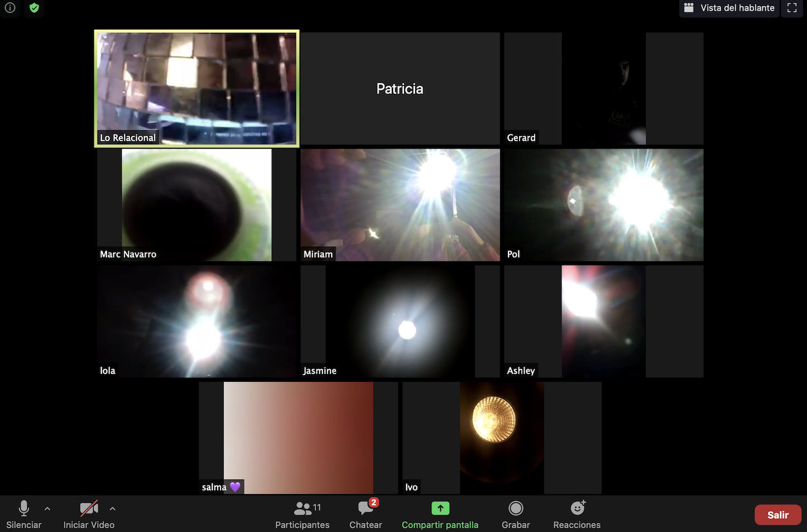Click the green encryption shield icon

(x=34, y=8)
